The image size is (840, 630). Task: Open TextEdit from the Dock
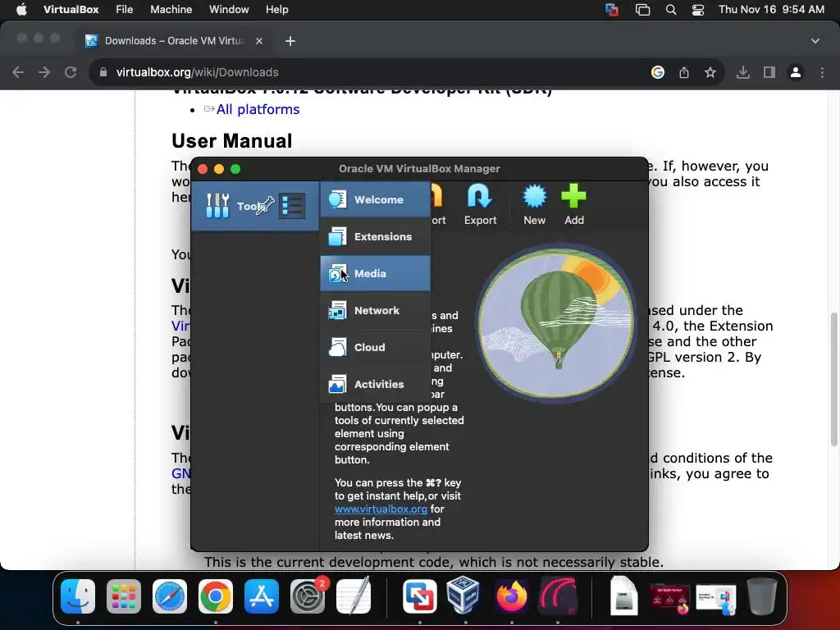point(354,596)
